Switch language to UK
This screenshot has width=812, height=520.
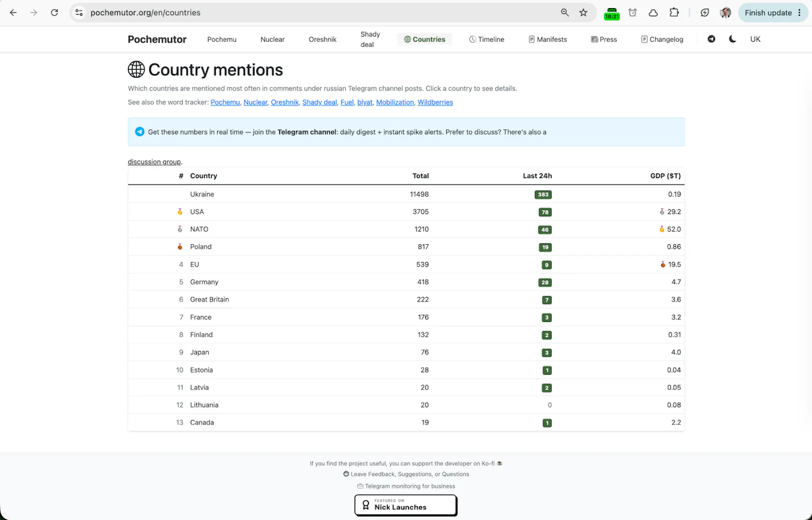pyautogui.click(x=755, y=39)
